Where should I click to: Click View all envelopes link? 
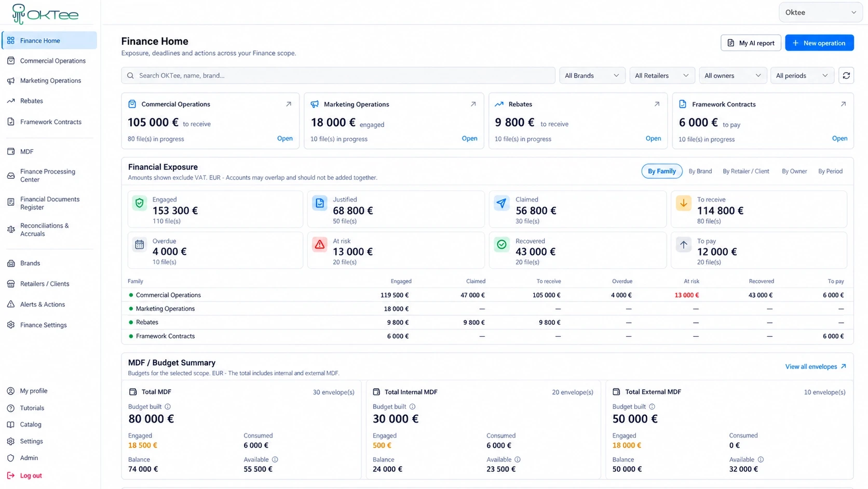pos(816,366)
